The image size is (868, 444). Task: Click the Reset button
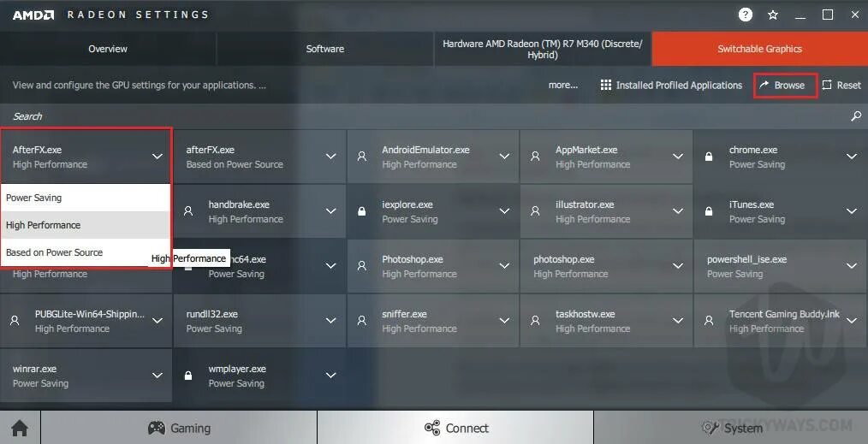click(x=842, y=86)
